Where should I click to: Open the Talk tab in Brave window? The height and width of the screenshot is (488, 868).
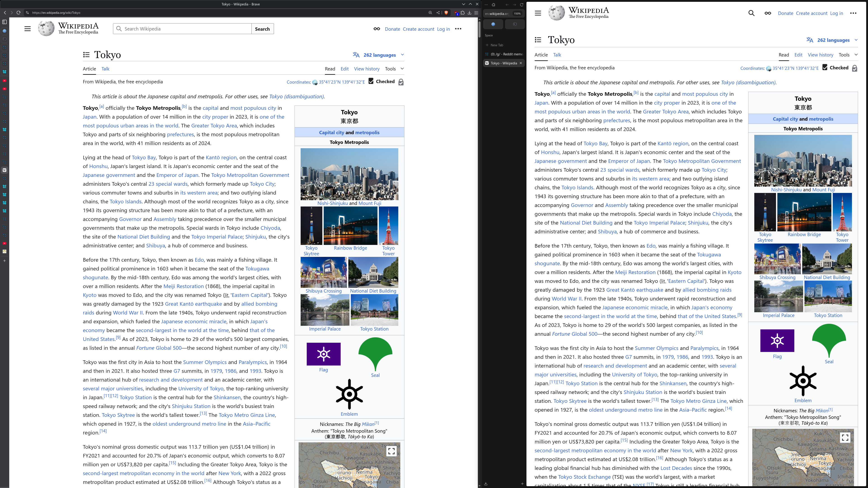click(x=106, y=69)
